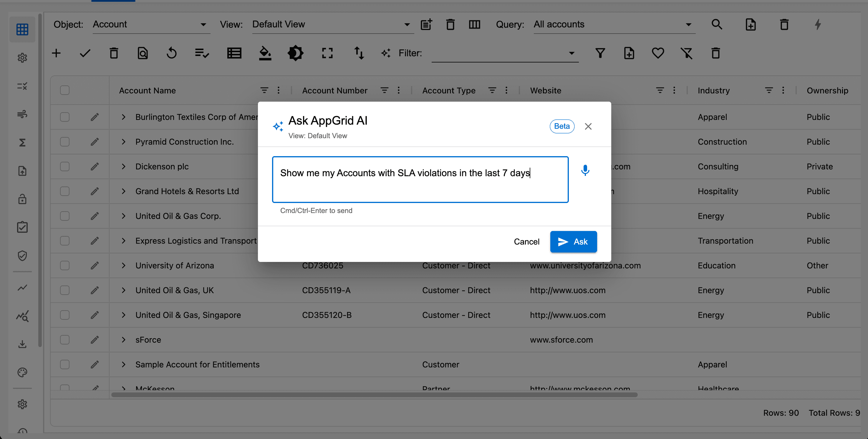This screenshot has width=868, height=439.
Task: Check the Grand Hotels & Resorts row checkbox
Action: click(65, 191)
